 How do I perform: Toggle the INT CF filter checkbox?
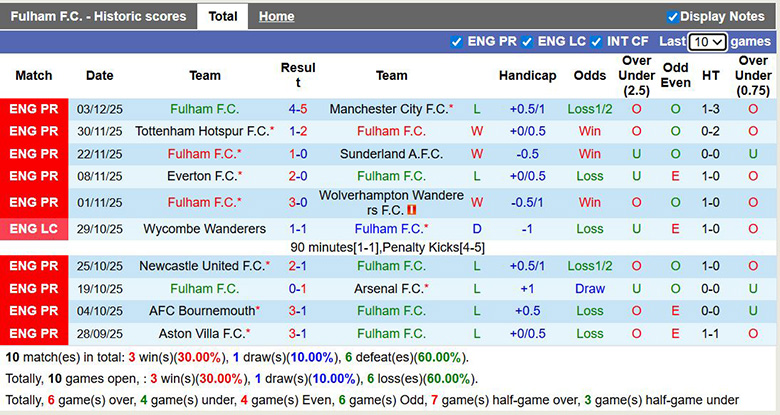click(596, 42)
